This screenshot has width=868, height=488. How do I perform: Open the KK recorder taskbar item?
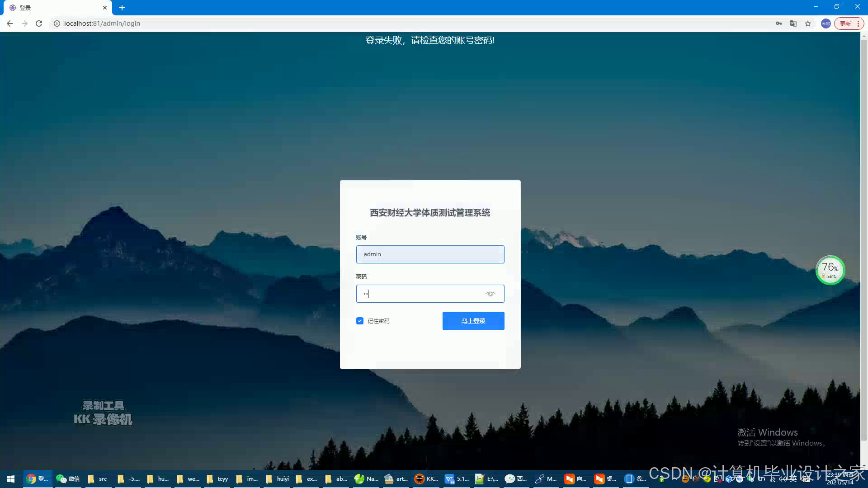(426, 479)
